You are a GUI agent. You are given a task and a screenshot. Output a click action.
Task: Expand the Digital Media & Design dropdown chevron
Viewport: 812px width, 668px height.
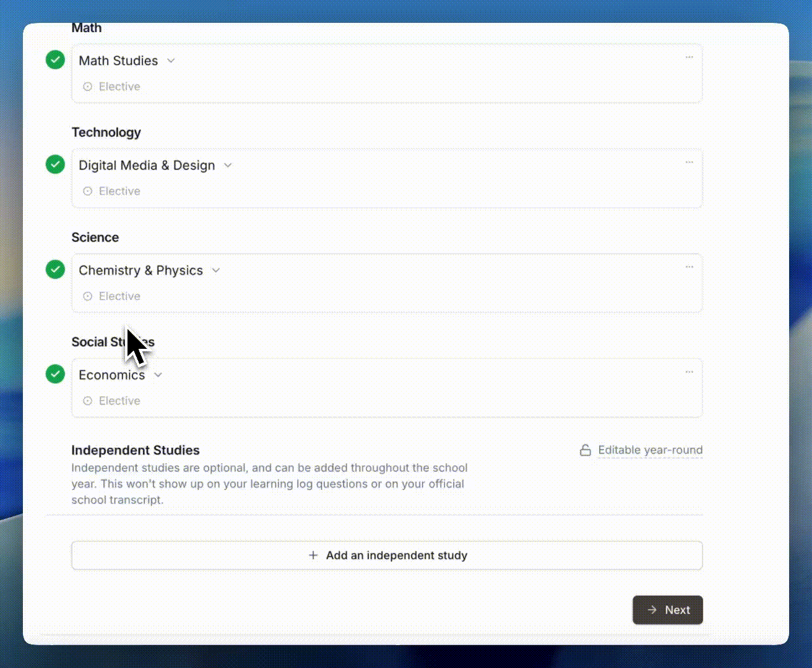(x=228, y=165)
